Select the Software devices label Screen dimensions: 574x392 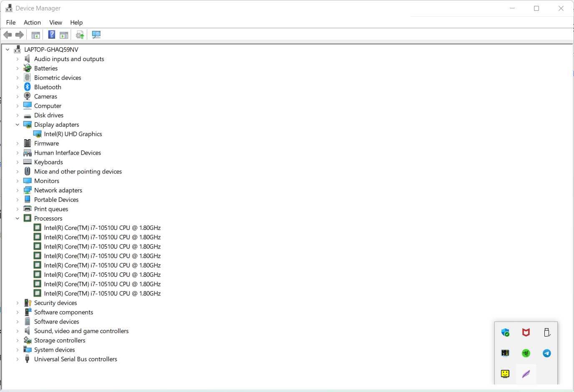coord(56,322)
